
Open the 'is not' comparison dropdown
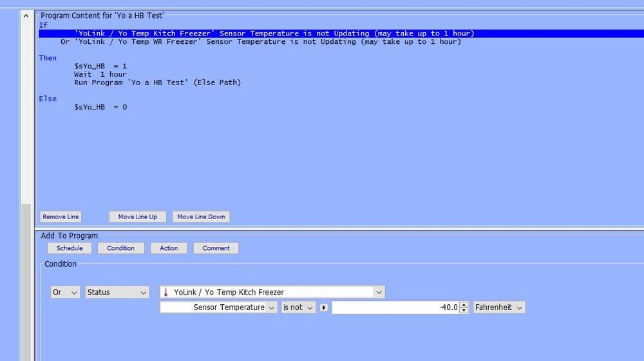click(x=298, y=308)
